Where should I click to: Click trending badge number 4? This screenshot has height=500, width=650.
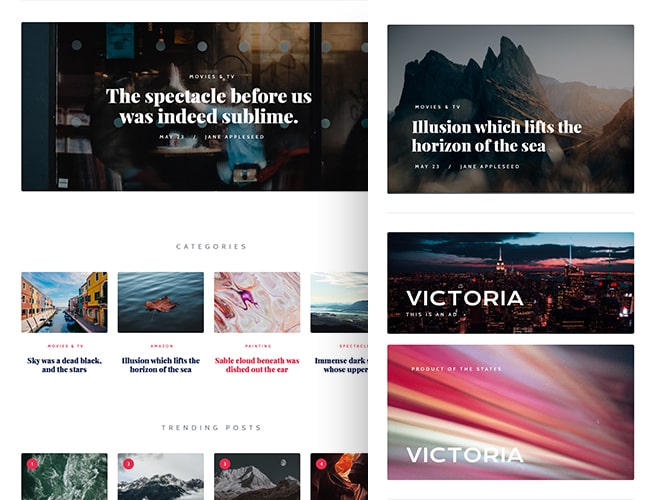pyautogui.click(x=321, y=464)
